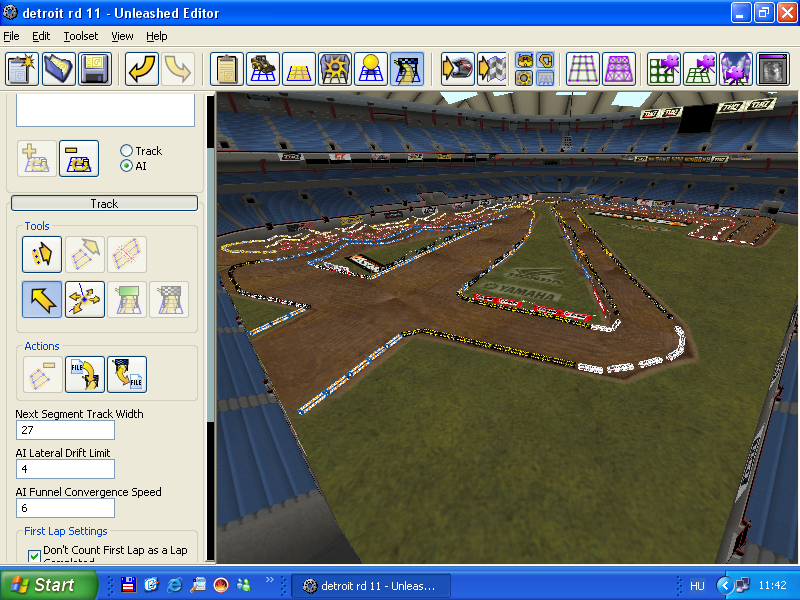Open the clipboard icon in the toolbar

click(228, 69)
